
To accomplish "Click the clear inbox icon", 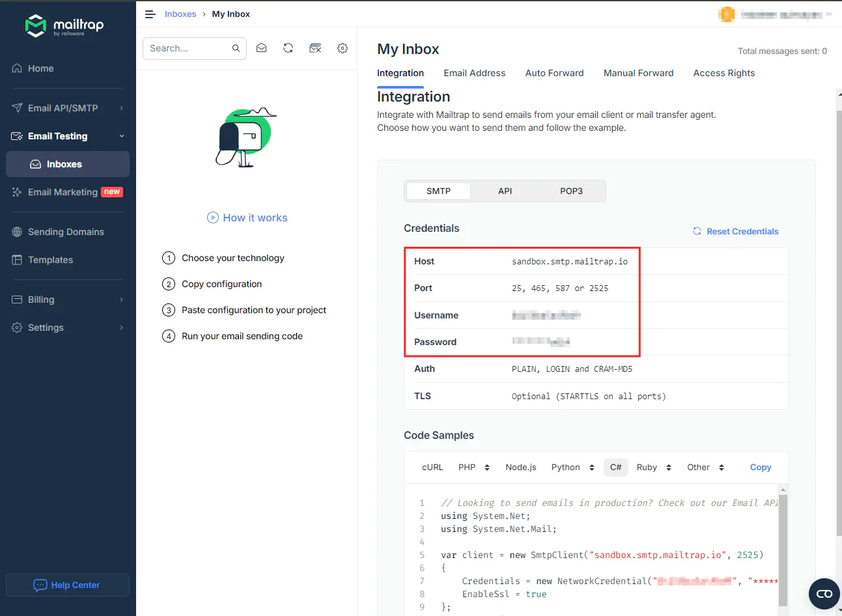I will coord(315,48).
